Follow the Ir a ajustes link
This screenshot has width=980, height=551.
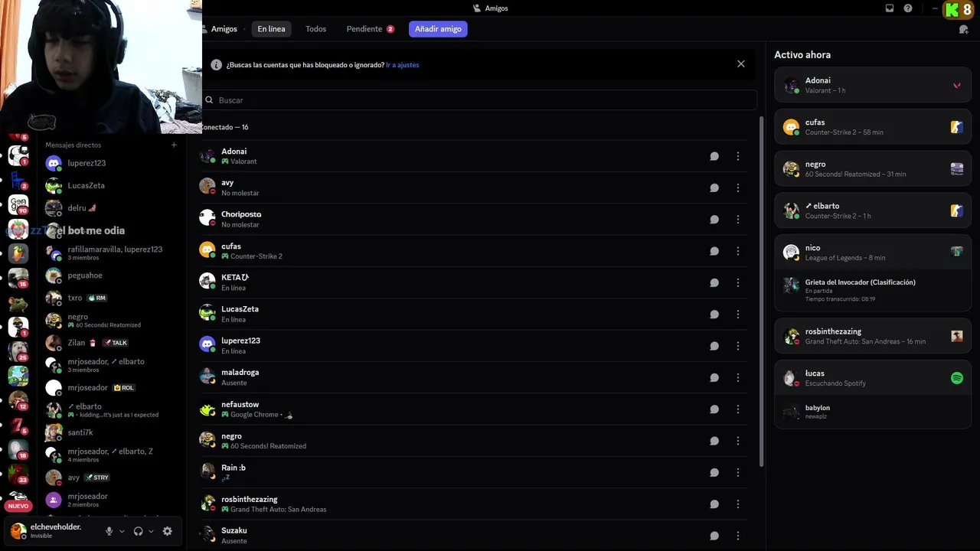tap(403, 65)
